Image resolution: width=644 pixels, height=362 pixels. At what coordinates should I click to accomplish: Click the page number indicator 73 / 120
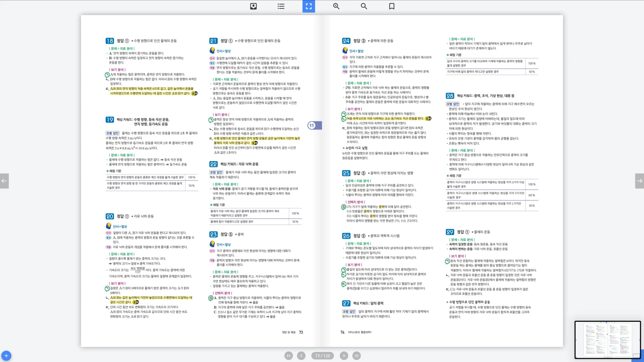pos(322,356)
